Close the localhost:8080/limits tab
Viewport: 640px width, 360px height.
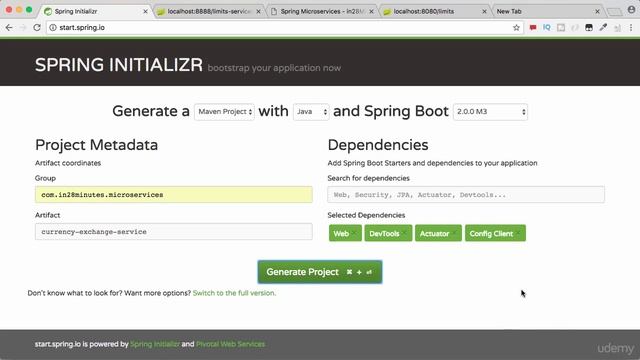coord(484,11)
